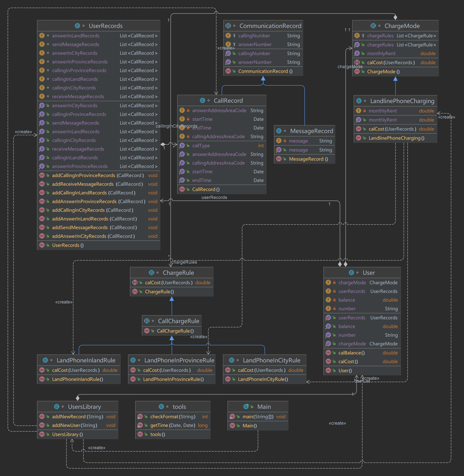Screen dimensions: 464x476
Task: Select the main(String[]) method entry
Action: [258, 417]
